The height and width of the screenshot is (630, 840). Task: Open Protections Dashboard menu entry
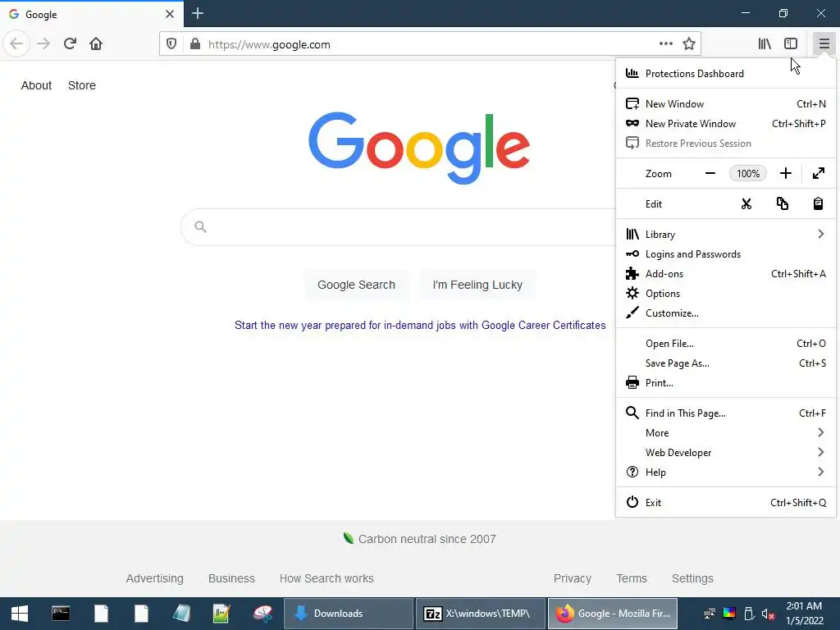(x=726, y=73)
